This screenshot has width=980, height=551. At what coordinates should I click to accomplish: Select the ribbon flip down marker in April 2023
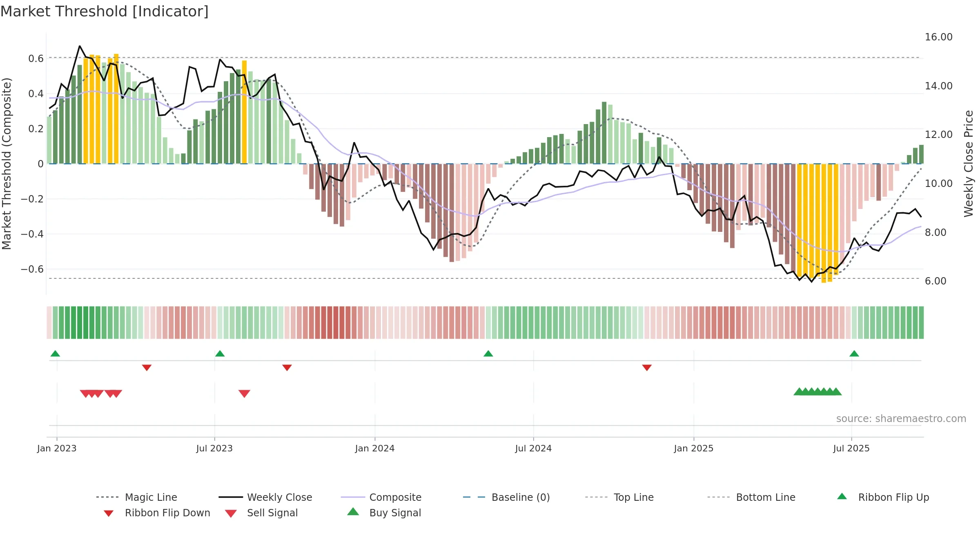tap(147, 368)
